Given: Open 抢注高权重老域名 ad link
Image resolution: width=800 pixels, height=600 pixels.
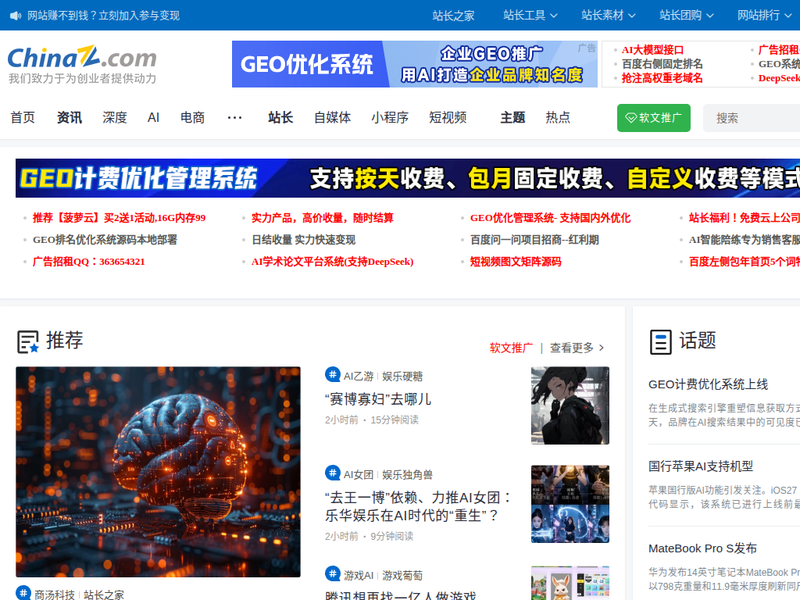Looking at the screenshot, I should [x=662, y=78].
